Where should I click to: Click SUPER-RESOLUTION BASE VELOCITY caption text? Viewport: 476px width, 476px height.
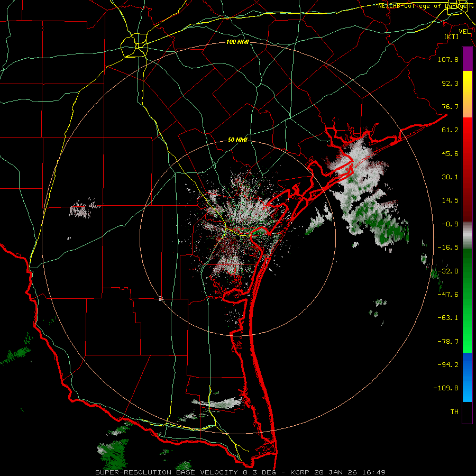(x=167, y=472)
